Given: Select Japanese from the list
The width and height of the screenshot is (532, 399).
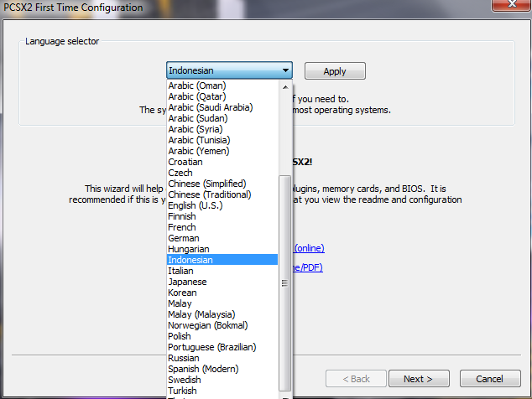Looking at the screenshot, I should pyautogui.click(x=222, y=282).
